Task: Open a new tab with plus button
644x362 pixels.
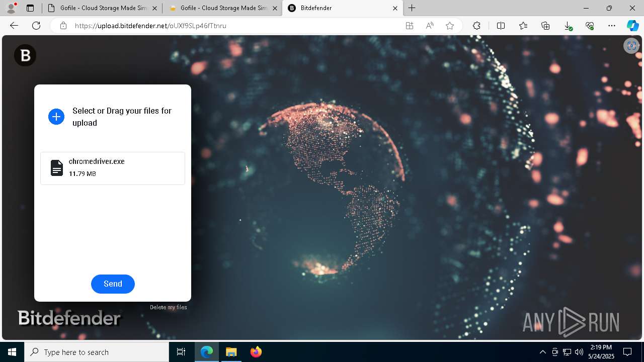Action: (412, 8)
